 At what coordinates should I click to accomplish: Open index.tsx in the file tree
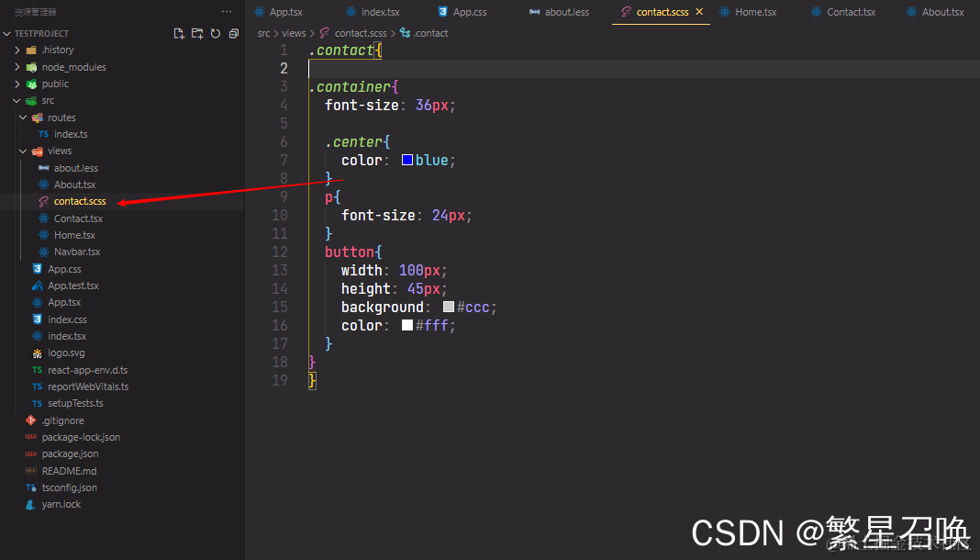point(67,336)
